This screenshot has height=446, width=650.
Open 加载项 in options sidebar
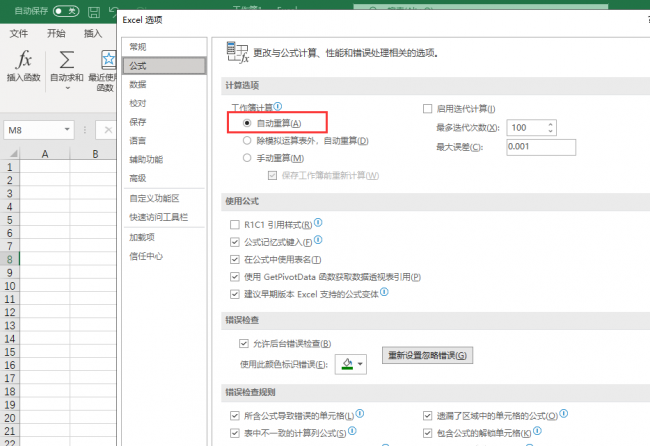click(x=165, y=237)
